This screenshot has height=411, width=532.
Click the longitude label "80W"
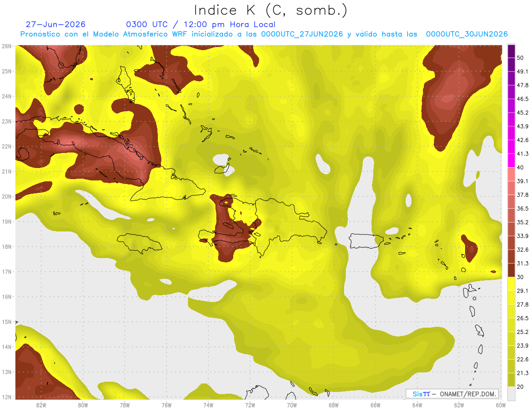(82, 405)
